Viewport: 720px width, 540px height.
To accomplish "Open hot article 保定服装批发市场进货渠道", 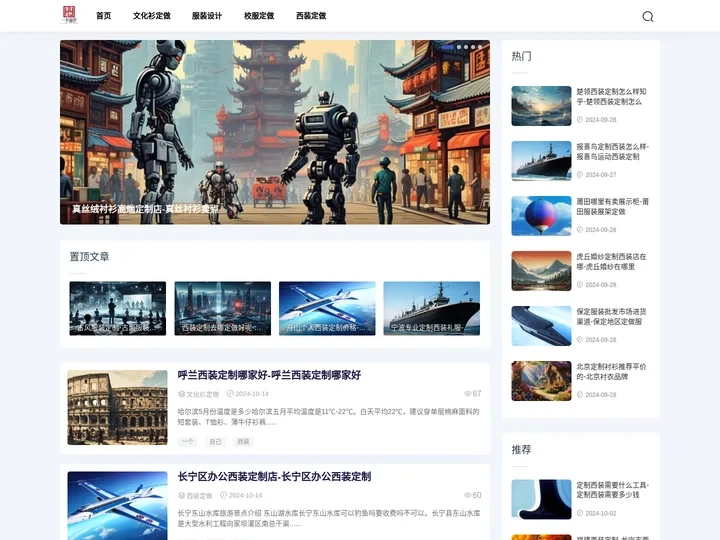I will 611,316.
